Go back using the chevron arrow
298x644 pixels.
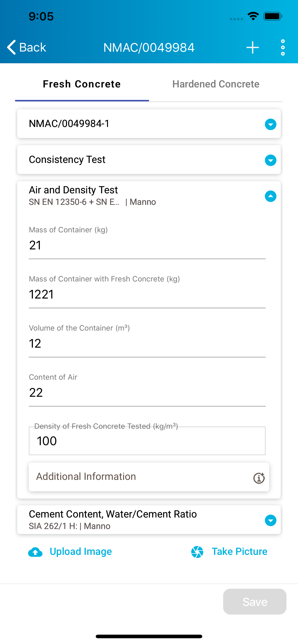pyautogui.click(x=12, y=47)
